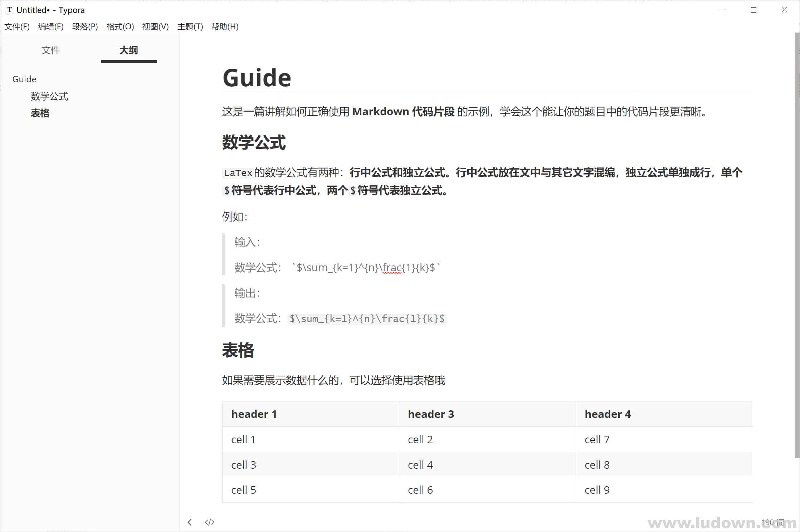Click the Guide main heading
Image resolution: width=800 pixels, height=532 pixels.
(257, 78)
